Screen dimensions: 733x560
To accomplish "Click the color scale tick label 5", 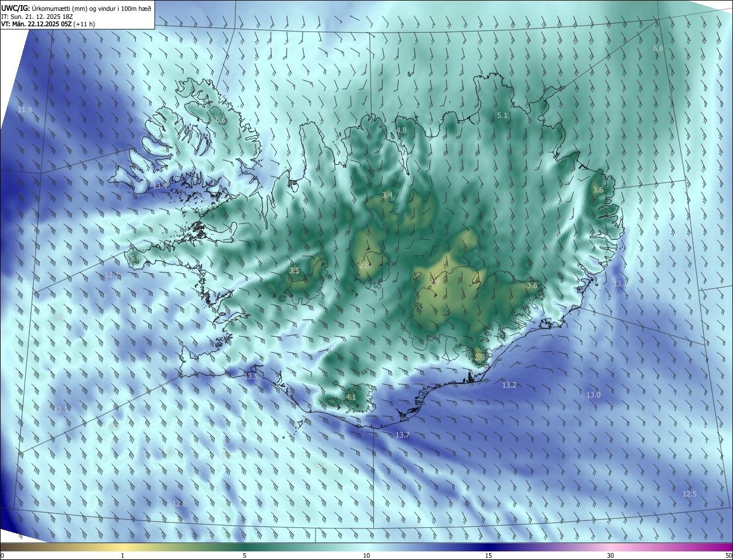I will point(245,556).
